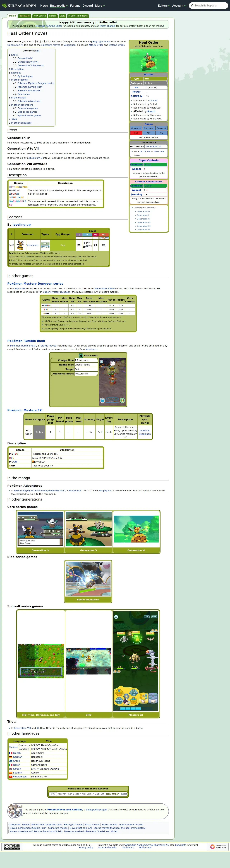Click the Bug type badge for Vespiquen
The height and width of the screenshot is (868, 230).
pos(45,243)
